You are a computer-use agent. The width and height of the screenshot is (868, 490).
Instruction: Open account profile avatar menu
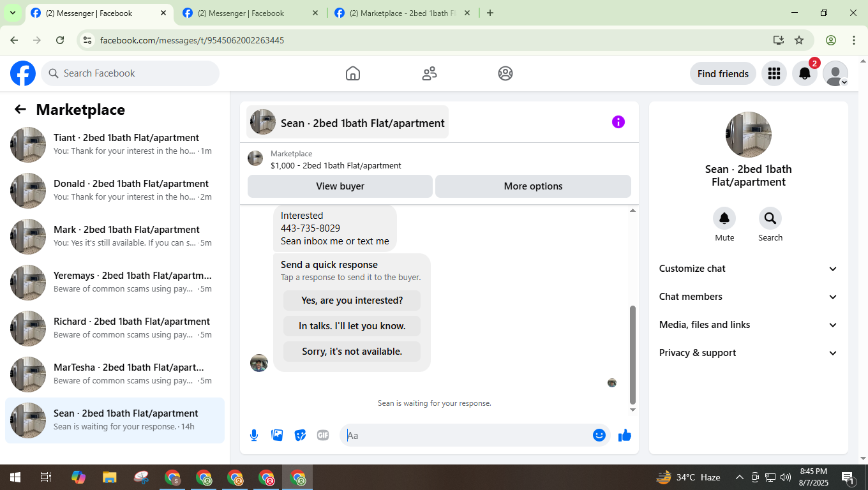coord(835,73)
